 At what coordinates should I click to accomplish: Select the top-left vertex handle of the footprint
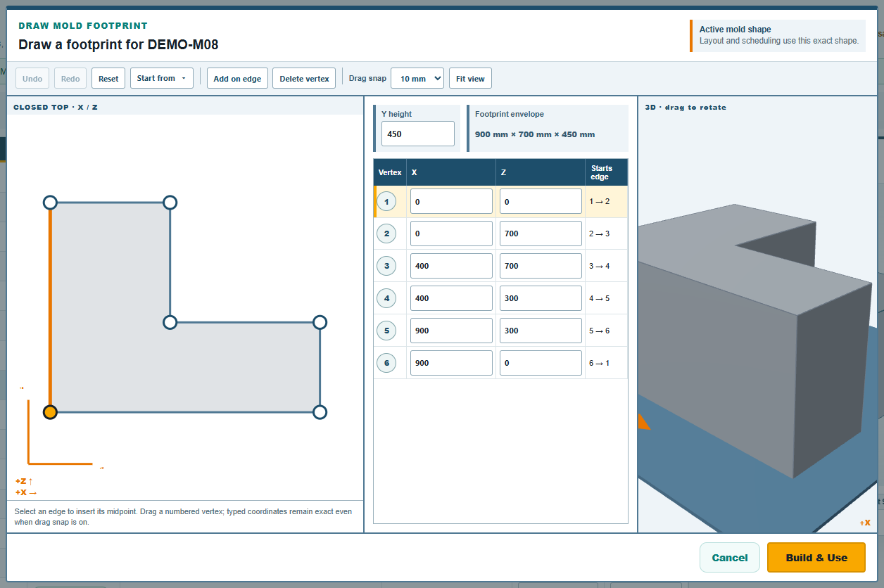(x=50, y=203)
